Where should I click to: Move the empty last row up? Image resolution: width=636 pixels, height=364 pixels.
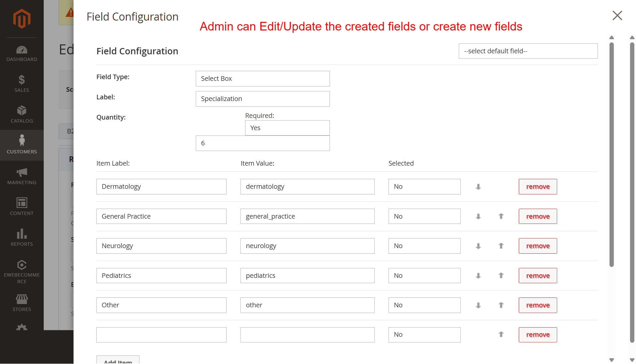coord(501,335)
